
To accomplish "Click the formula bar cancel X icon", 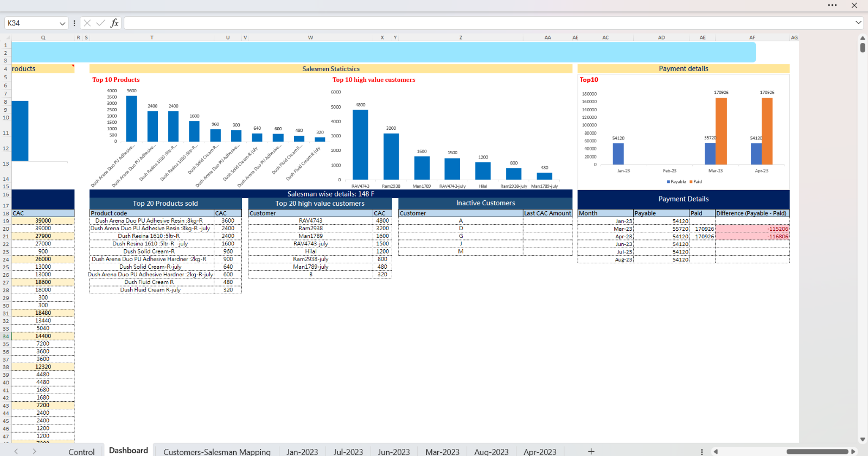I will pos(87,23).
